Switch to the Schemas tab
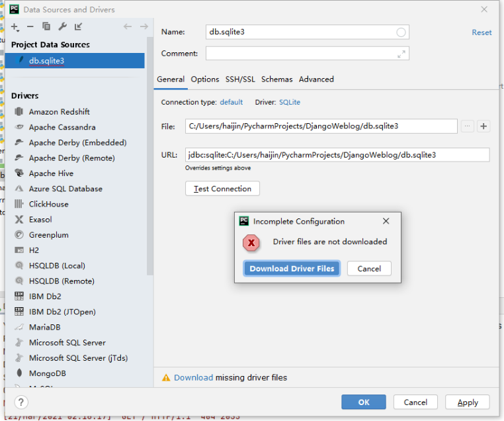Image resolution: width=504 pixels, height=421 pixels. tap(276, 79)
